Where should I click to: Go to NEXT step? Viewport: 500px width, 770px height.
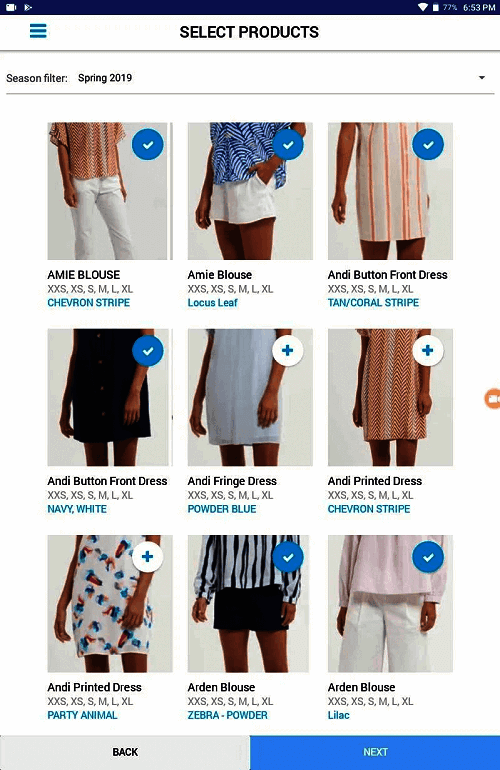pos(375,752)
